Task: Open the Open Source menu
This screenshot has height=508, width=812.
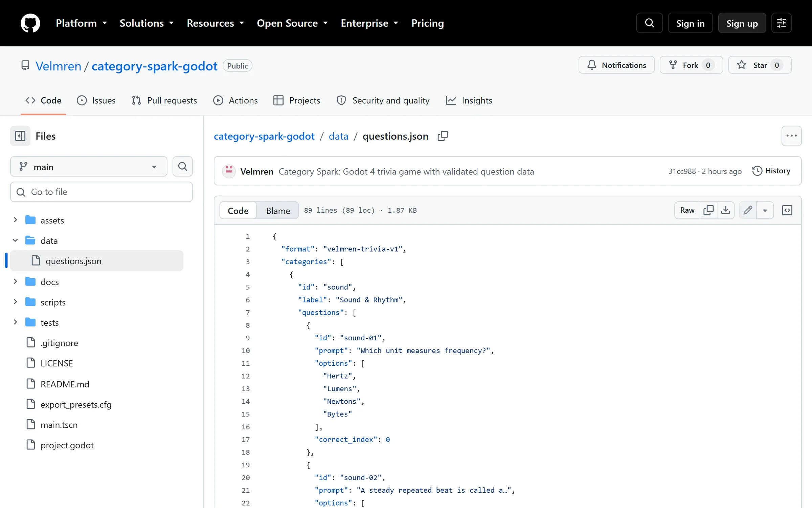Action: [292, 23]
